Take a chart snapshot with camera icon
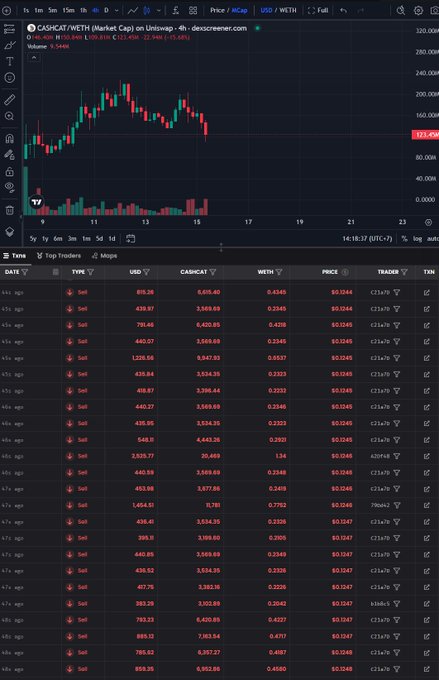 pyautogui.click(x=434, y=10)
